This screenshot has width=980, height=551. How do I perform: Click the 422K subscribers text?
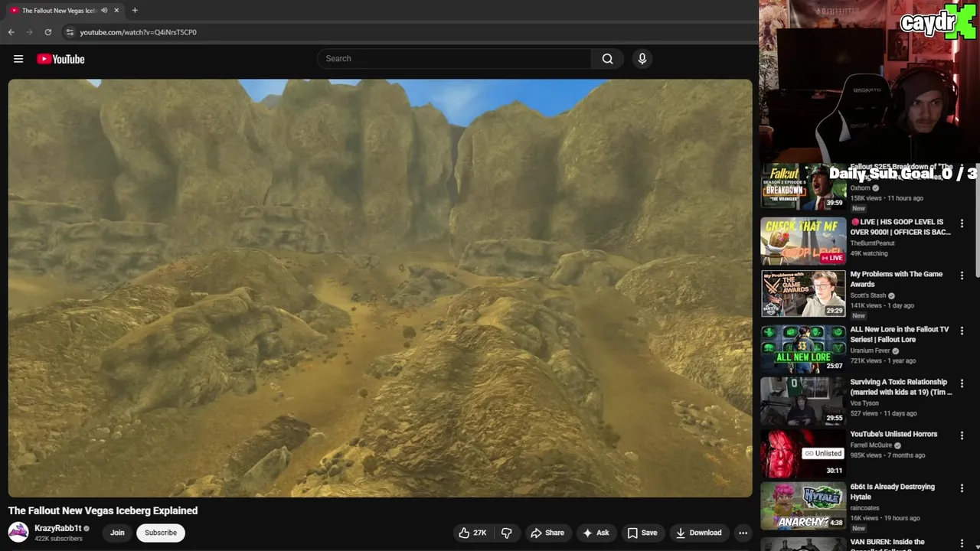tap(58, 539)
